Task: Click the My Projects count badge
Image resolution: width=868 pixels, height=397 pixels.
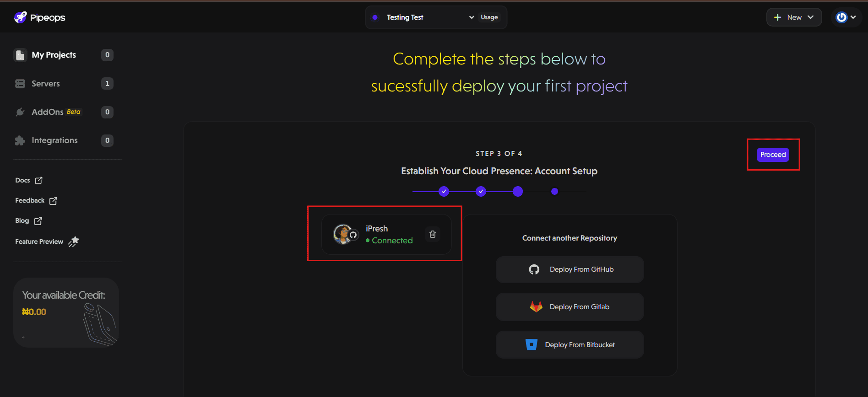Action: tap(107, 55)
